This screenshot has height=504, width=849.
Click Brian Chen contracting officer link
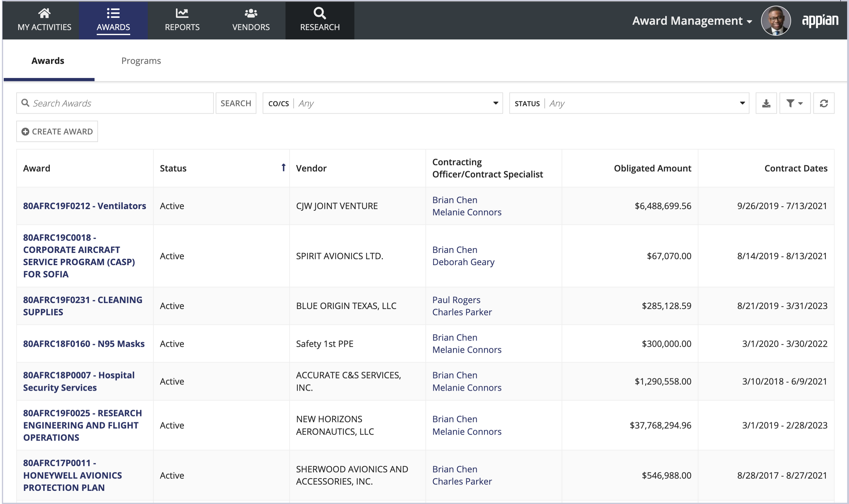(454, 200)
